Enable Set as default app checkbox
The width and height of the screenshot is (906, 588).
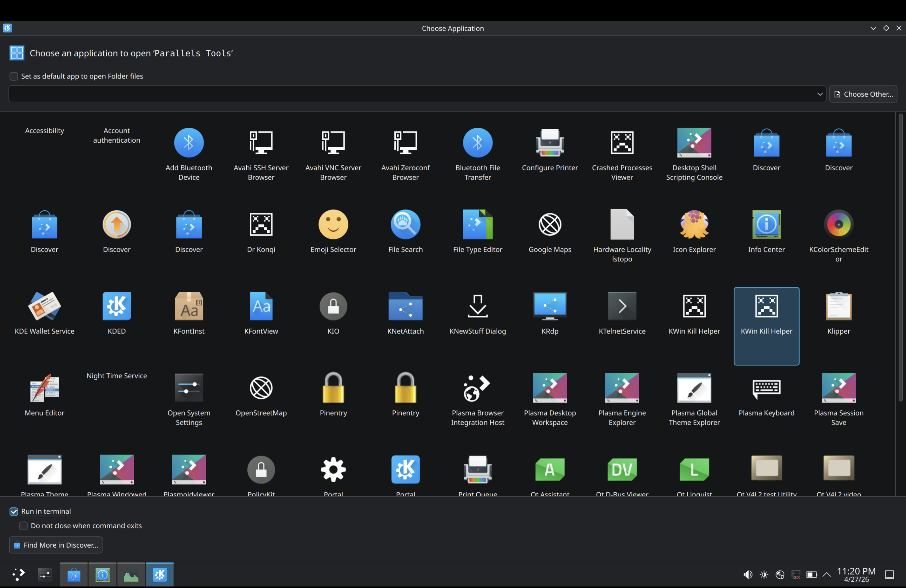(x=14, y=76)
